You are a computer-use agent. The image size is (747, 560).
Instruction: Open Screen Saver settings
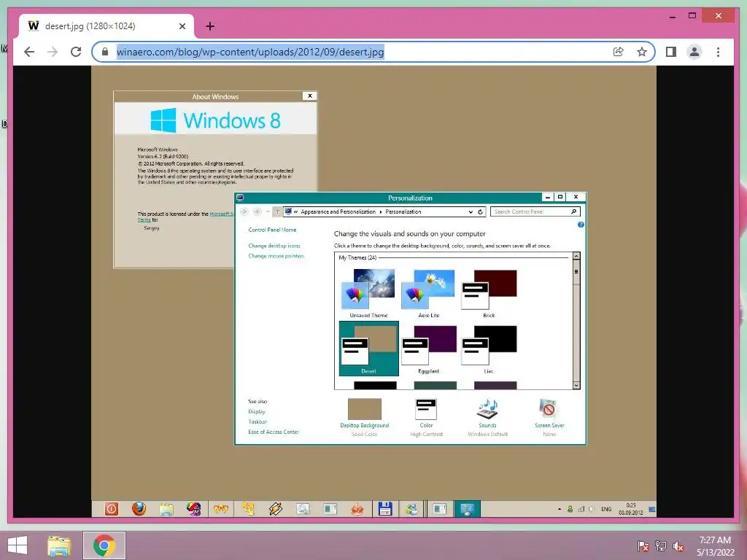pyautogui.click(x=549, y=417)
